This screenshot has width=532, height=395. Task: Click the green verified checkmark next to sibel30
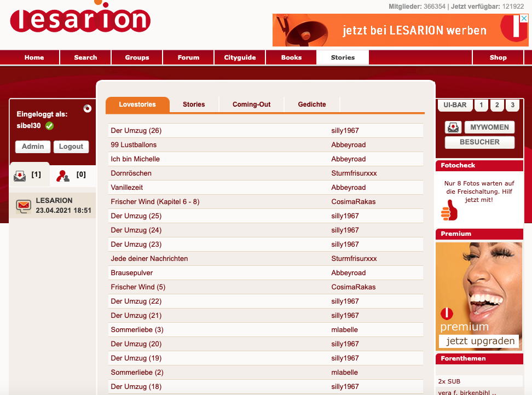[x=50, y=126]
